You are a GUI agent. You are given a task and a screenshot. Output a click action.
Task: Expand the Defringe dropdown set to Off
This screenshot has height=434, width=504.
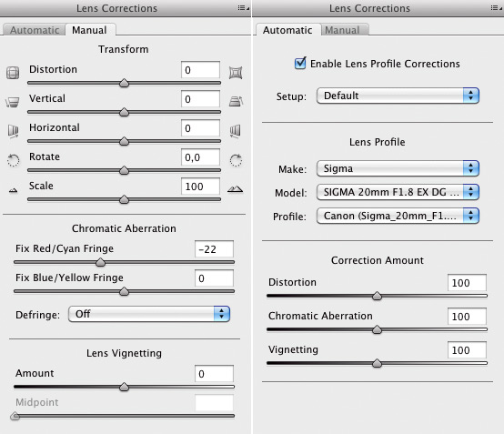tap(149, 314)
